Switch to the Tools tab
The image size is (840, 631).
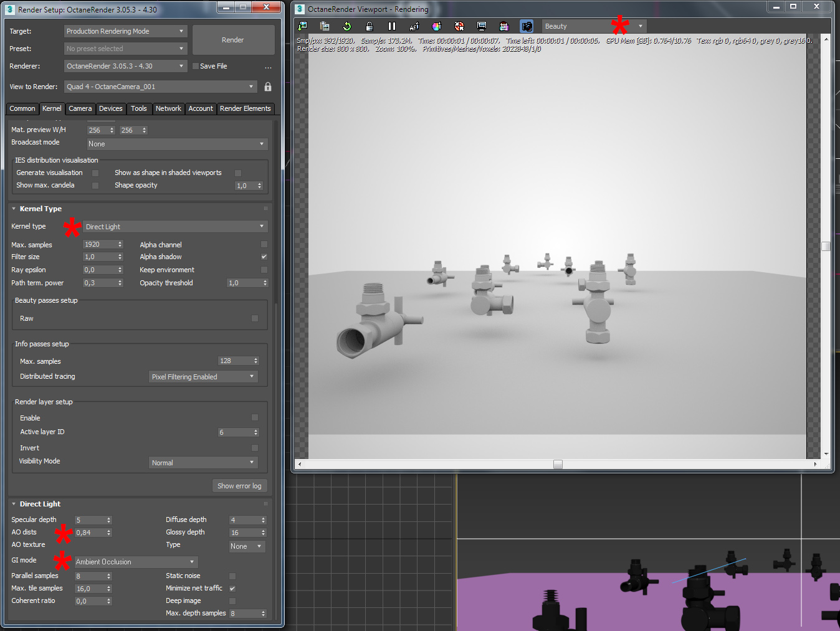tap(139, 108)
